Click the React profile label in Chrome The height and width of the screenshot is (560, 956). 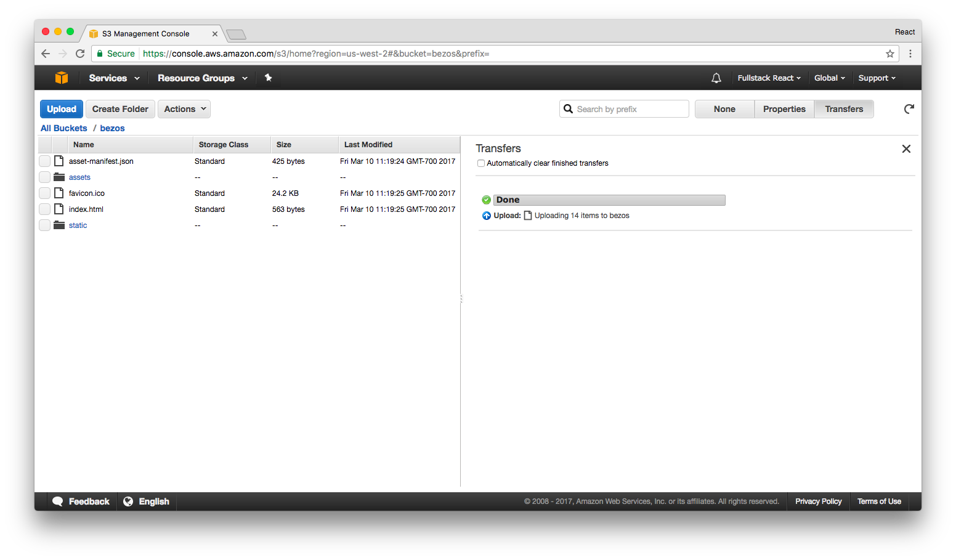pos(905,32)
